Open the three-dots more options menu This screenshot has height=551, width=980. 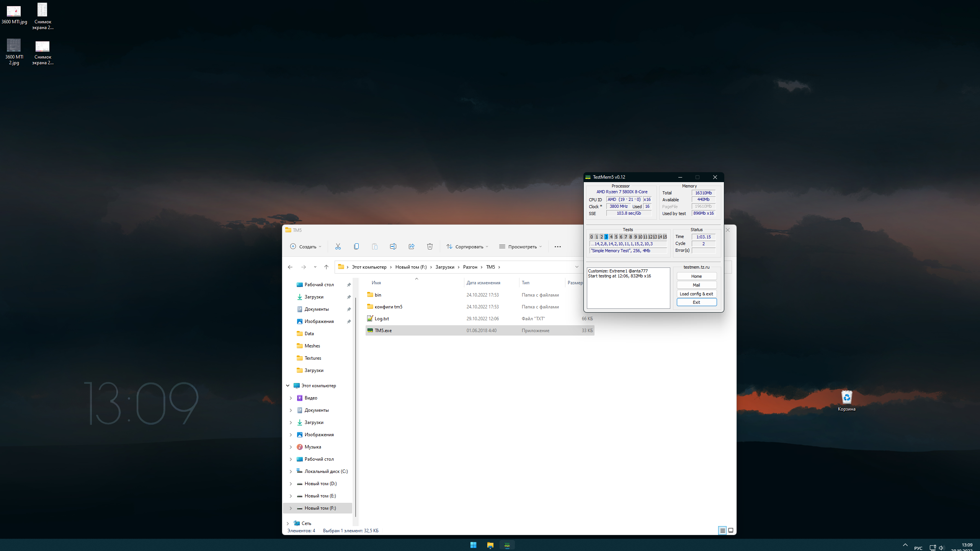click(x=557, y=247)
